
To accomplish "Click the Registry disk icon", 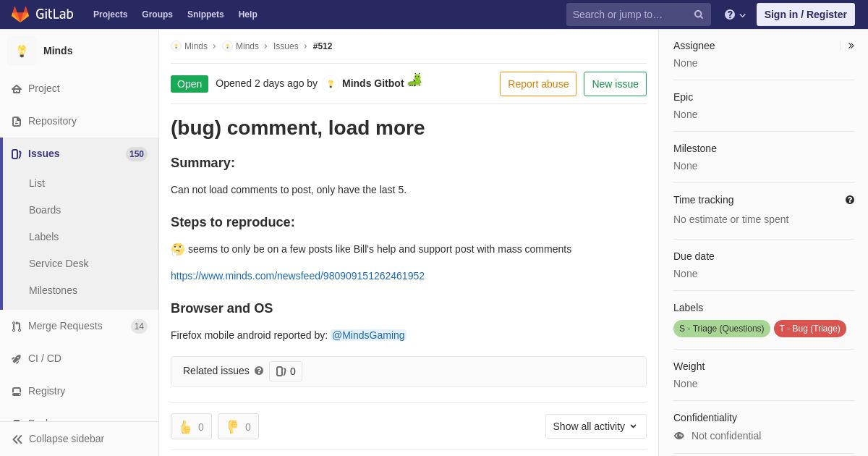I will (17, 392).
